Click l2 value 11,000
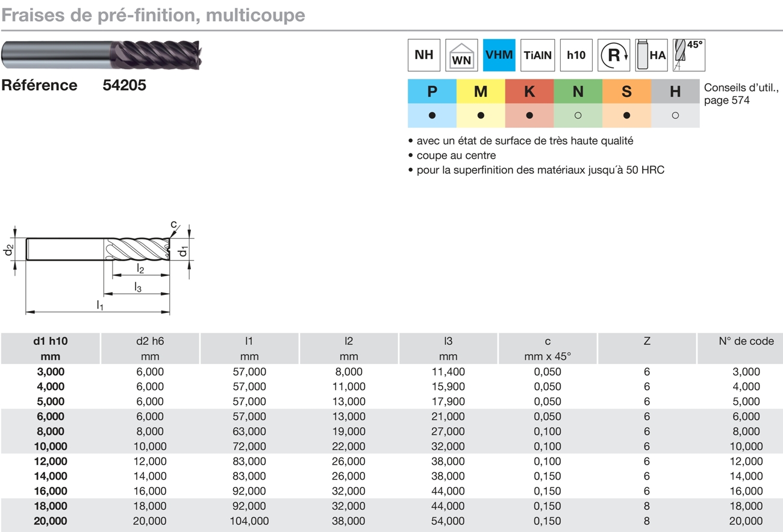The height and width of the screenshot is (532, 783). 348,386
